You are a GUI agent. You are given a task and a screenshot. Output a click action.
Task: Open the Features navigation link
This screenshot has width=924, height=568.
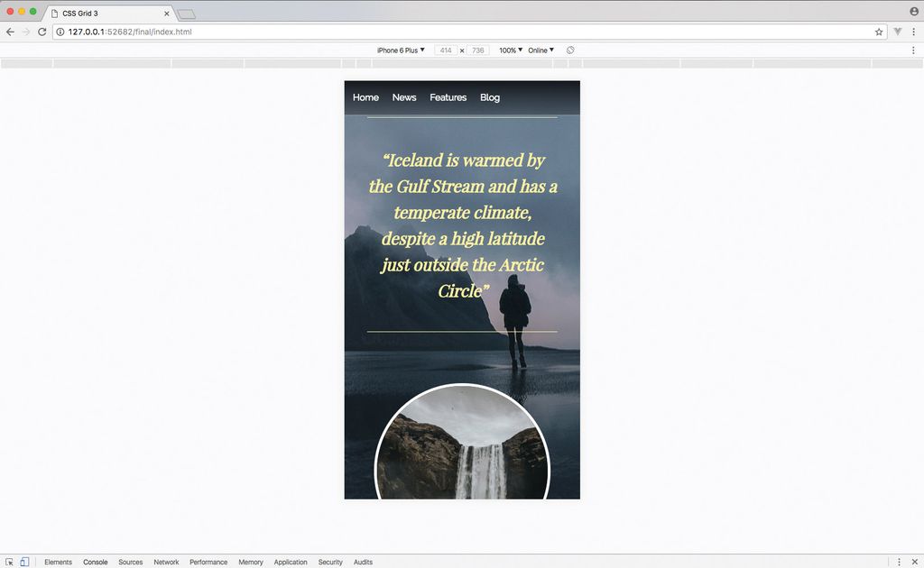click(x=448, y=97)
